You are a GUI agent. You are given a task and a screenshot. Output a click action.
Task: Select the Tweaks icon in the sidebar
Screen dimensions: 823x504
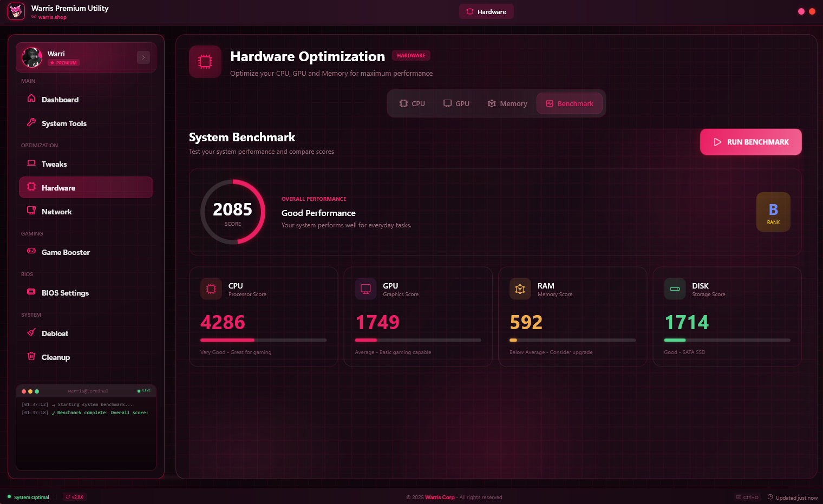point(31,163)
